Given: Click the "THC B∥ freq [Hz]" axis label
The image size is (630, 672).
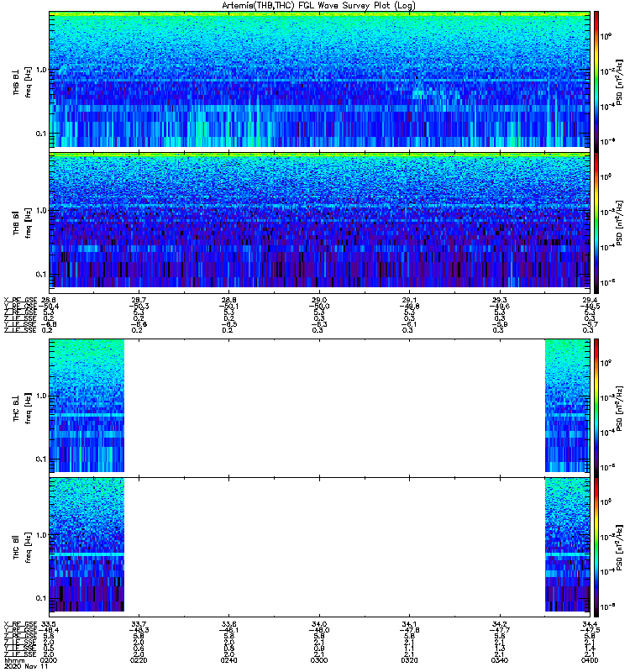Looking at the screenshot, I should (23, 548).
